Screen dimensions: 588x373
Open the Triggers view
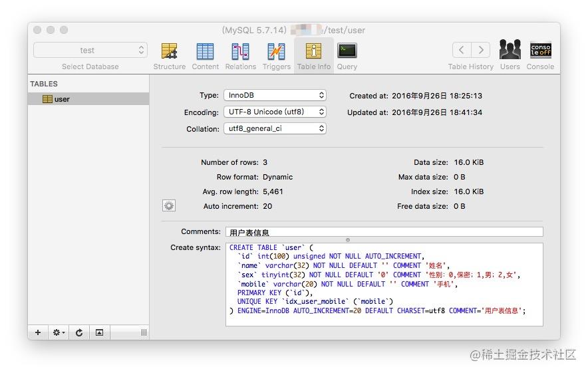coord(277,57)
